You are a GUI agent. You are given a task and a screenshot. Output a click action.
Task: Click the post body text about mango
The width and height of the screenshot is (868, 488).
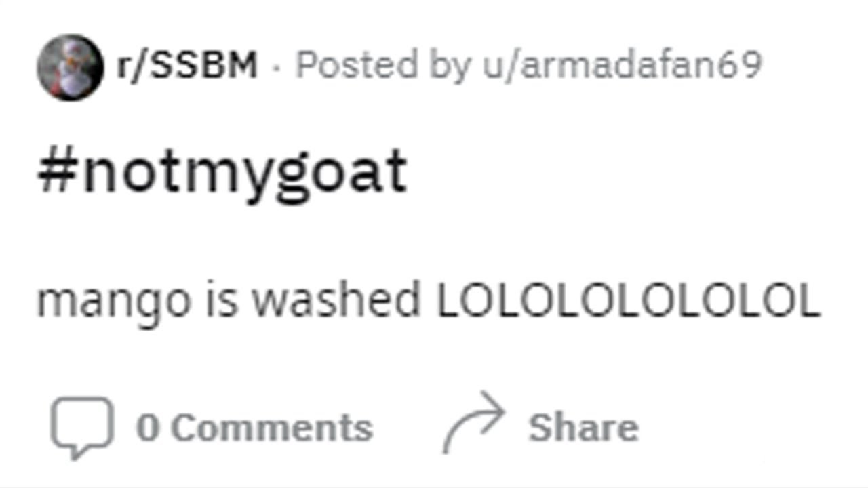tap(429, 302)
